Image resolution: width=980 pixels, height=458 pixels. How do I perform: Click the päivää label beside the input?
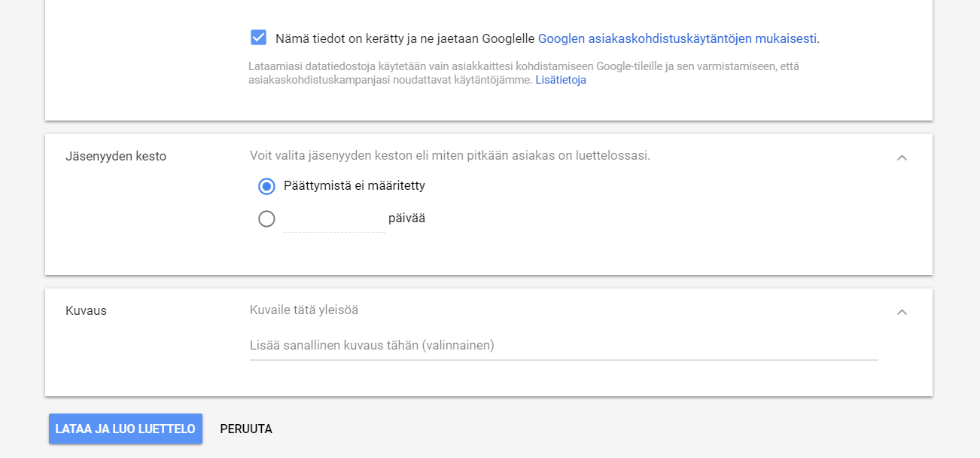pos(406,218)
